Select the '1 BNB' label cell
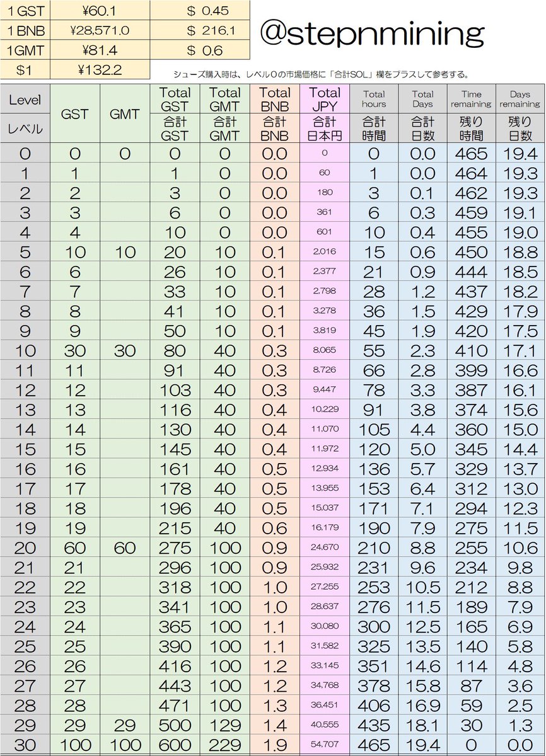546x756 pixels. 25,30
